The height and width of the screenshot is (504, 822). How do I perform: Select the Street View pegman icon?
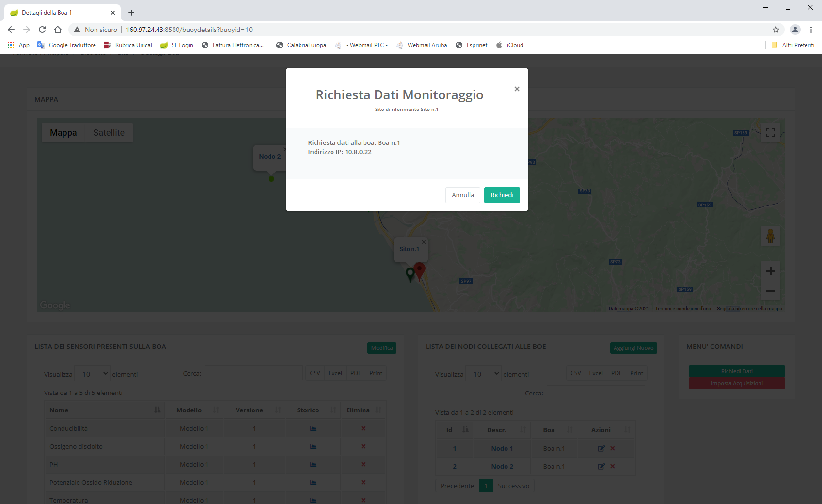click(x=770, y=236)
